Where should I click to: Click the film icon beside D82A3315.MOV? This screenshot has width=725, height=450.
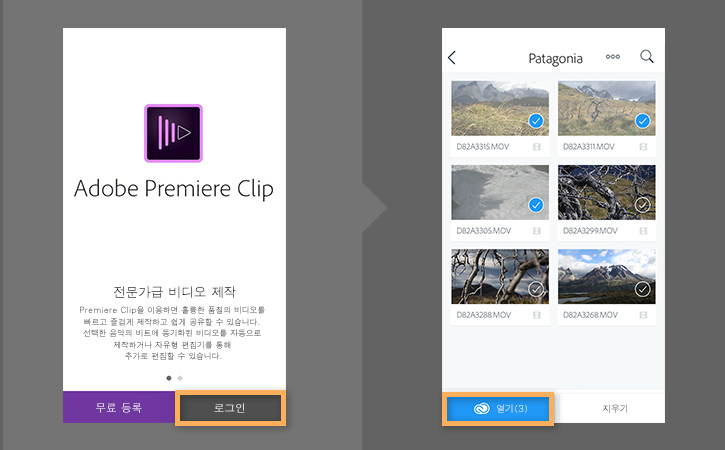537,147
